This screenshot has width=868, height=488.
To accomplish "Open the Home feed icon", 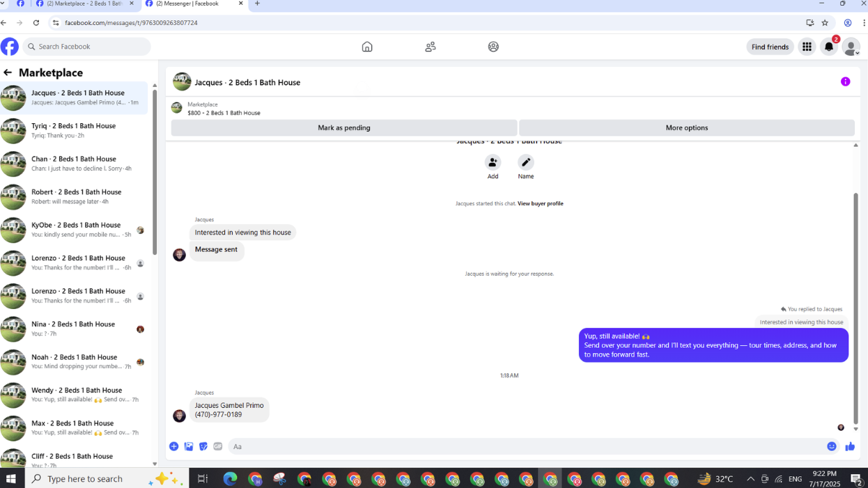I will pos(367,47).
